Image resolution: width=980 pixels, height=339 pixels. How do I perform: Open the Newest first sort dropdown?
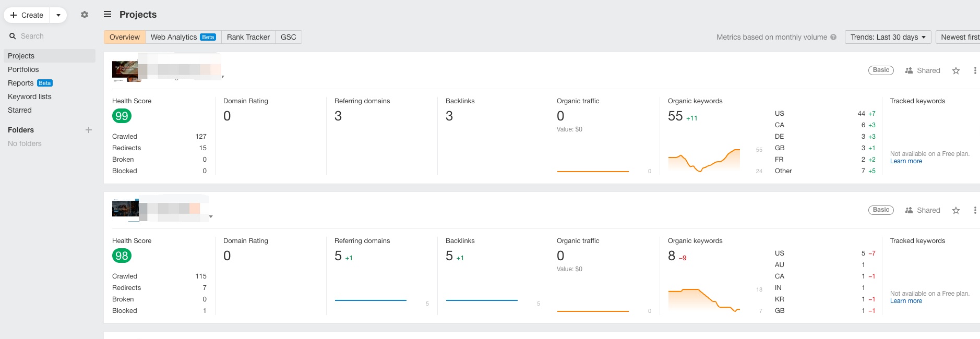coord(959,37)
